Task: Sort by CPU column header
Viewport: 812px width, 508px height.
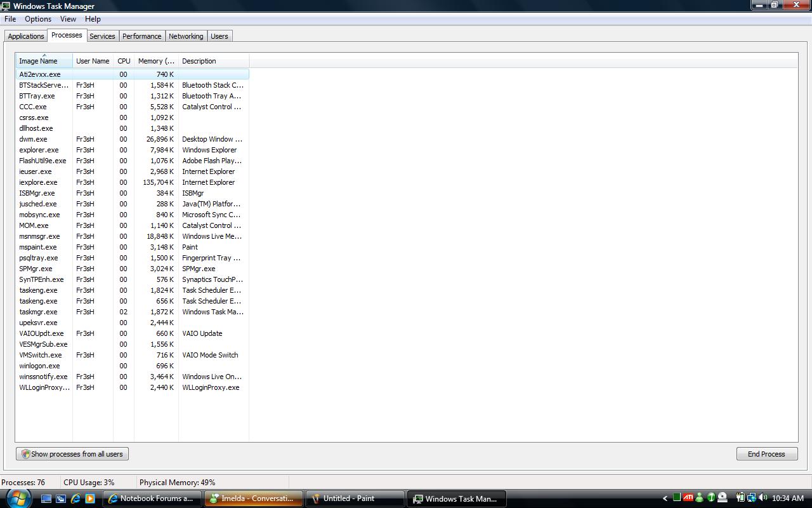Action: coord(124,61)
